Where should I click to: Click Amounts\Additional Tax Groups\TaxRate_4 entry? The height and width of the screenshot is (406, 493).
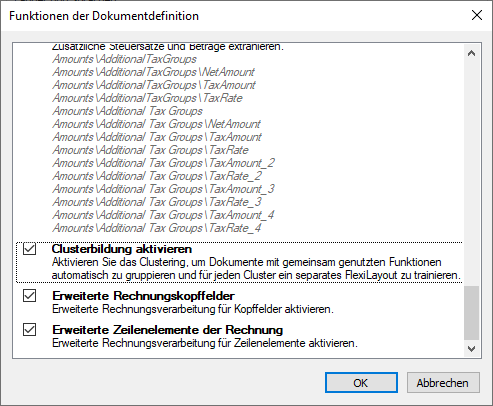(157, 228)
